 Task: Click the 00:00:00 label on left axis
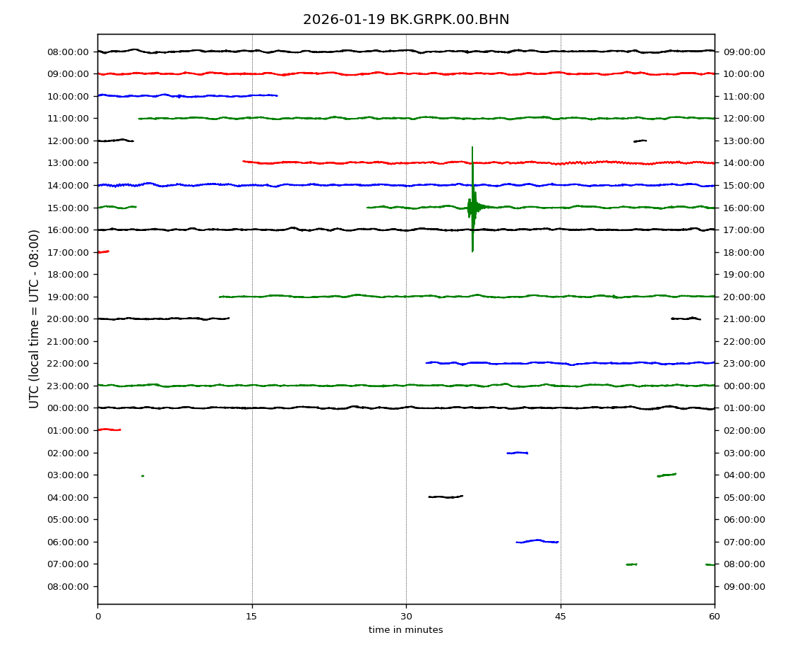pyautogui.click(x=69, y=408)
